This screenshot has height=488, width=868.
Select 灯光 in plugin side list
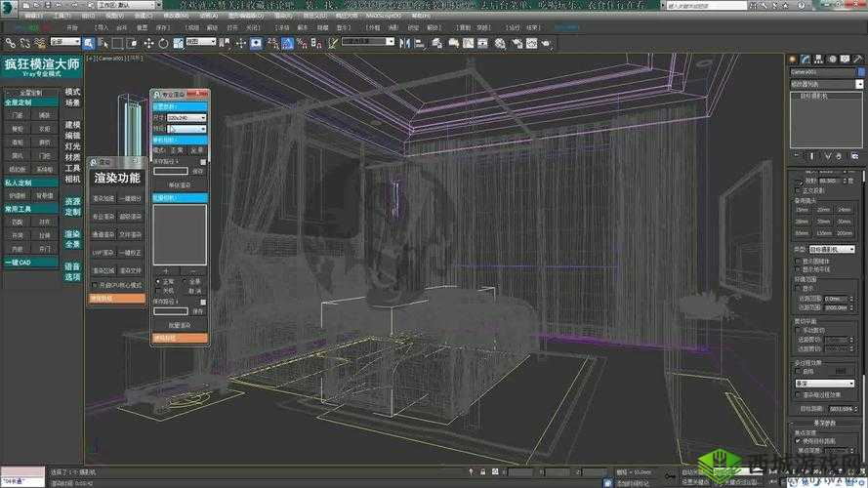(72, 146)
